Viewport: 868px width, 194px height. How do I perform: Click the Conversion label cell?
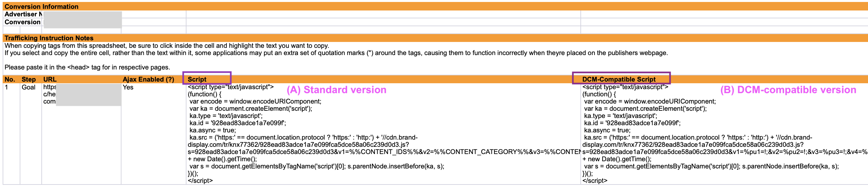point(22,22)
